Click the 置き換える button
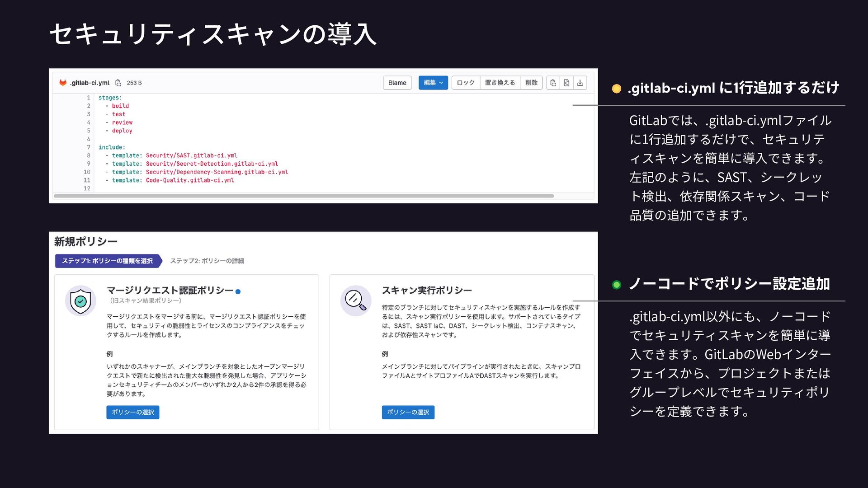 (500, 83)
